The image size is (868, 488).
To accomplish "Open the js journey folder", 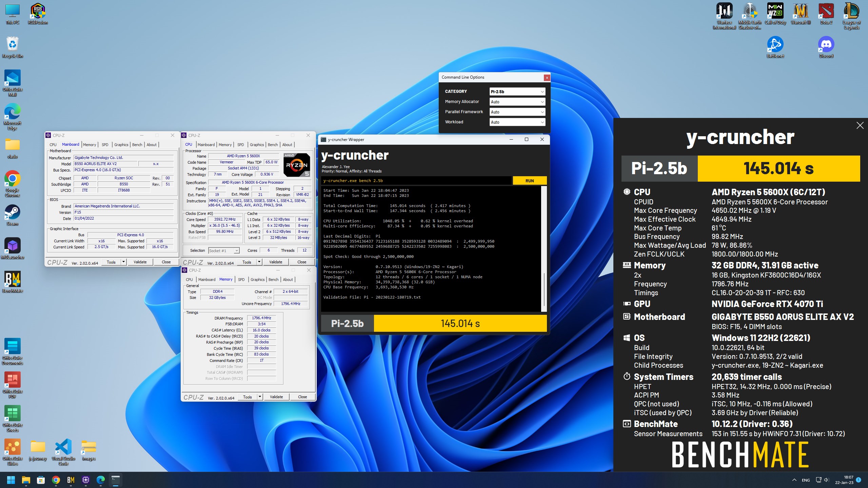I will pyautogui.click(x=38, y=450).
